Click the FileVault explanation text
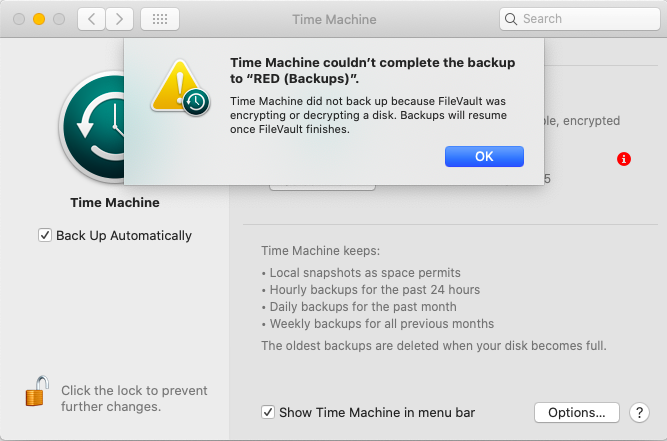Viewport: 667px width, 441px height. coord(368,115)
